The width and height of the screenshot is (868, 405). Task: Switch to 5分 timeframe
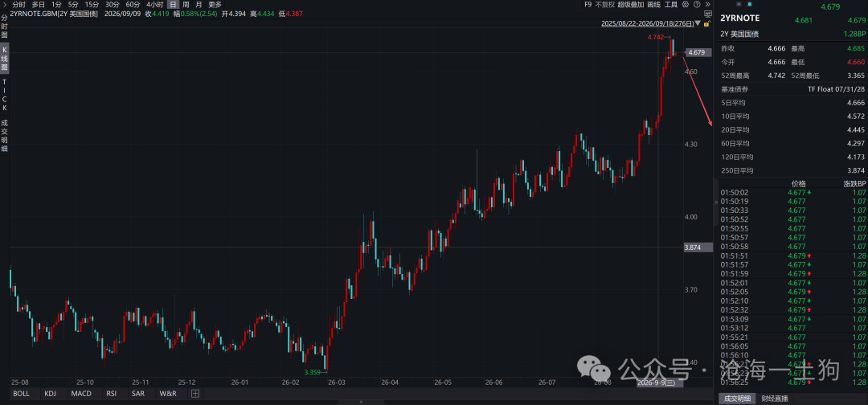point(73,5)
